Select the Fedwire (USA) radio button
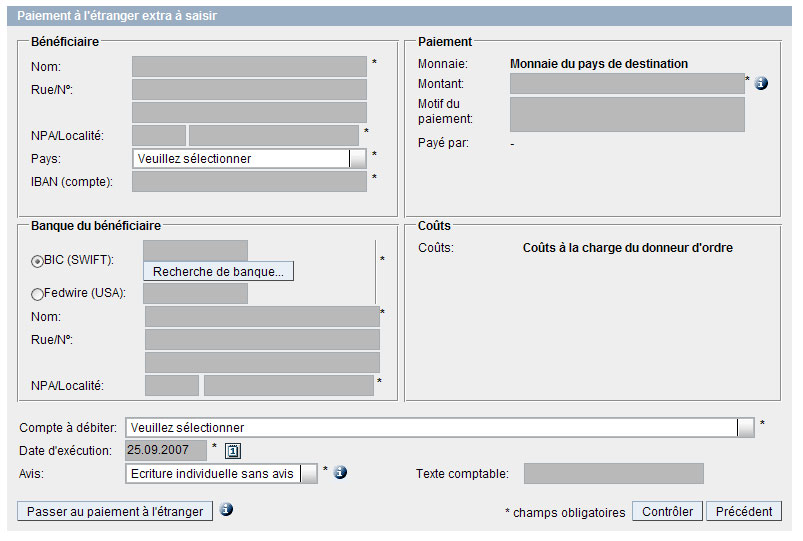 [38, 294]
